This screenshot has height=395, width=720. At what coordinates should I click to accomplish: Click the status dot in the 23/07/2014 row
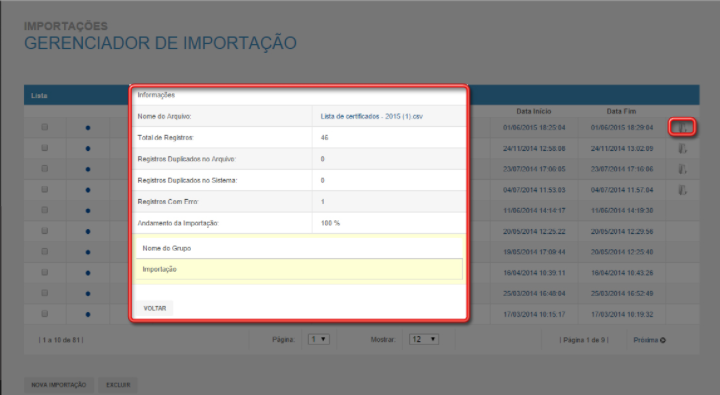click(88, 169)
